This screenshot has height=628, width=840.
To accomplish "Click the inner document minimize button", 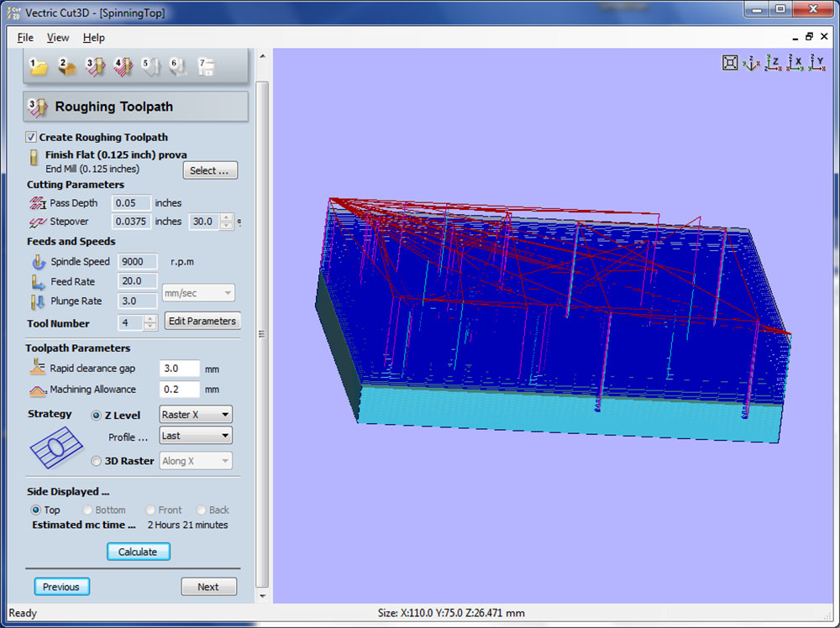I will (x=795, y=38).
